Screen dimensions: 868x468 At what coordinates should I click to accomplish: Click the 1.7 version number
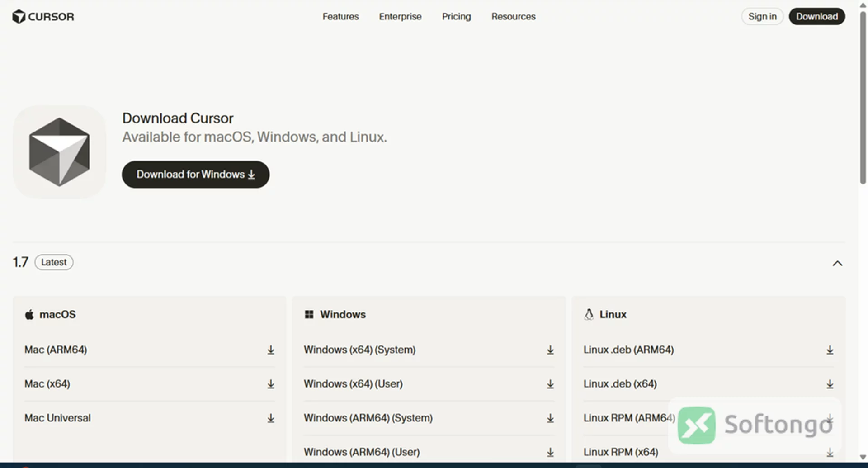click(20, 262)
